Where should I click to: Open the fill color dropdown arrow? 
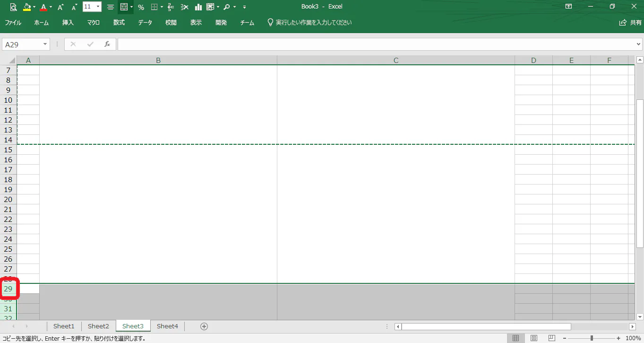[34, 7]
